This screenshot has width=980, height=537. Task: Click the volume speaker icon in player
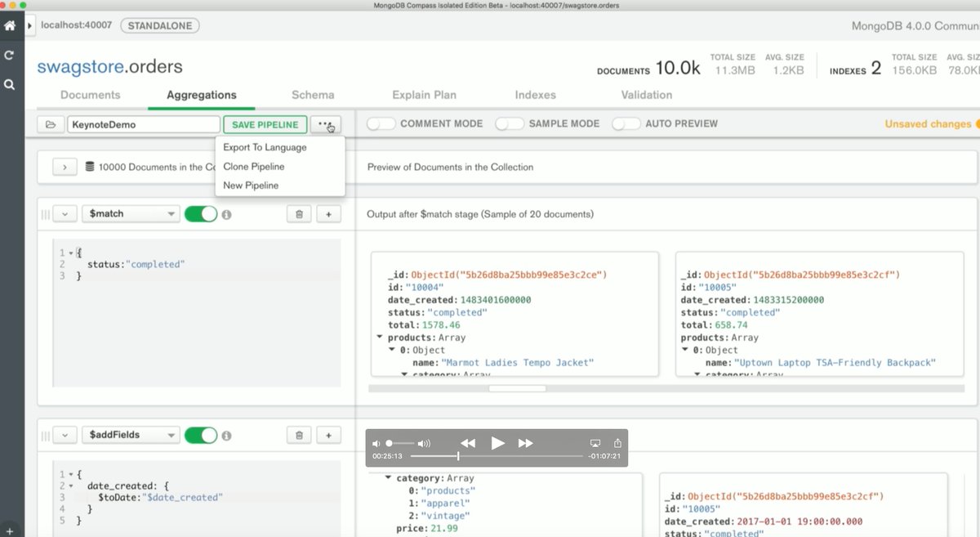click(x=376, y=443)
